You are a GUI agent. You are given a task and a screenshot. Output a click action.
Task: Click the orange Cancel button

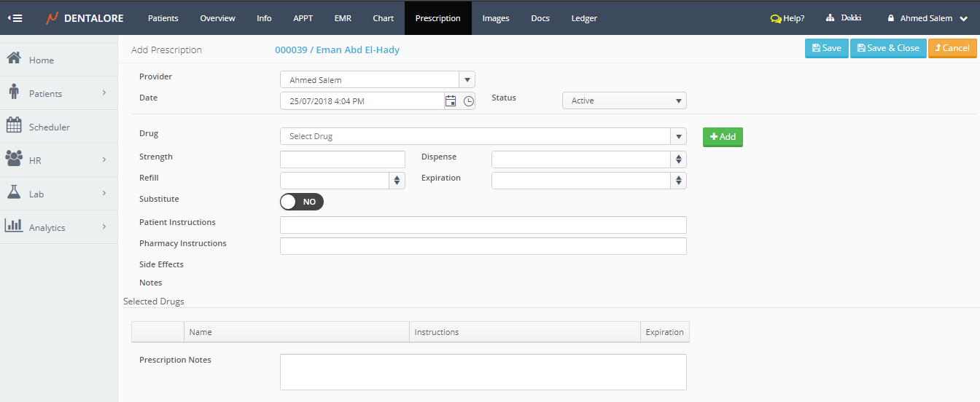952,48
